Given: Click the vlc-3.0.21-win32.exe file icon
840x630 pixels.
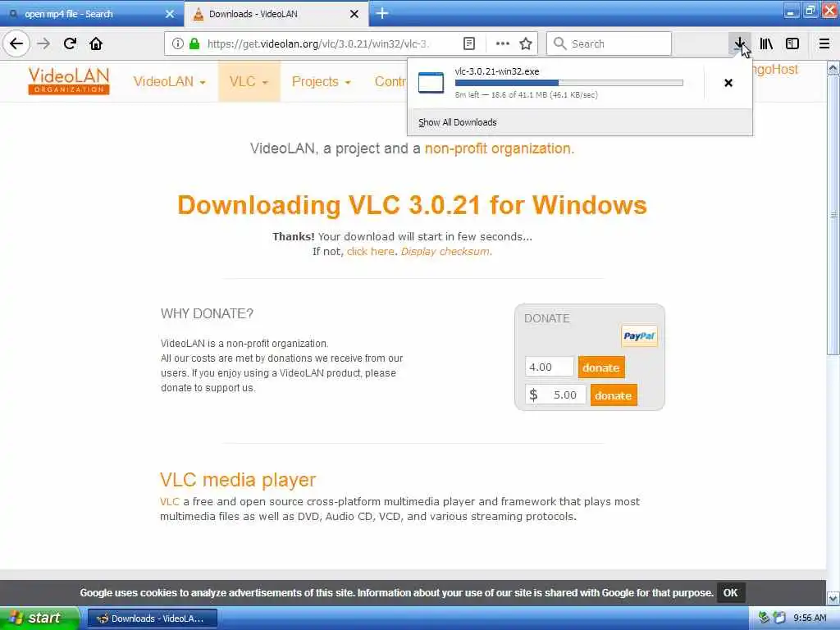Looking at the screenshot, I should point(431,83).
